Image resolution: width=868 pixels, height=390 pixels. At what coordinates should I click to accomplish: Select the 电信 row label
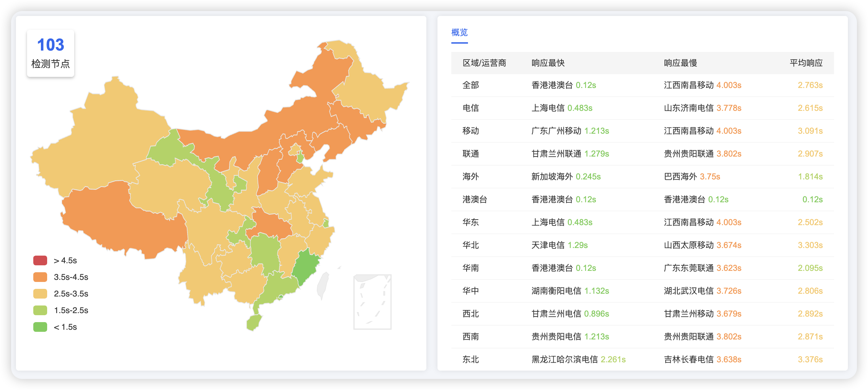(x=471, y=108)
